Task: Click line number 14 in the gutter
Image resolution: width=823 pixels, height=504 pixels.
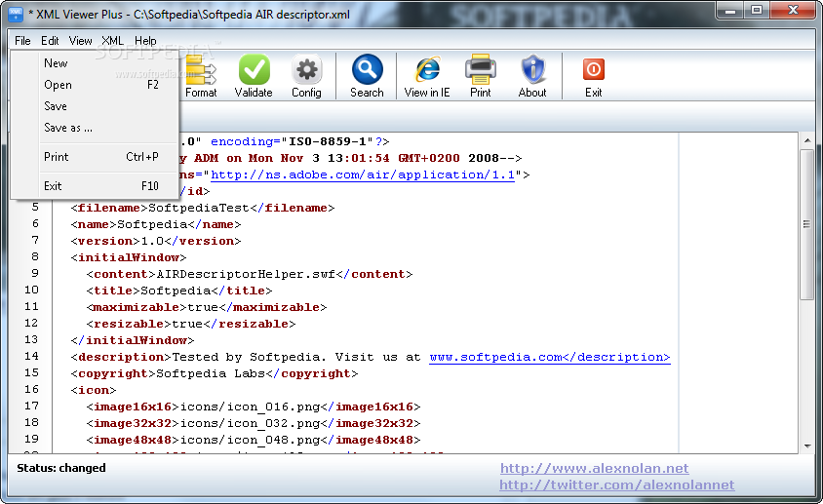Action: [x=31, y=356]
